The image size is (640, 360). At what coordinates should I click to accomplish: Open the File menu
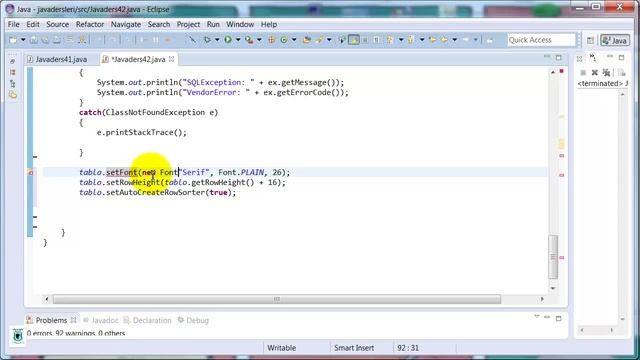point(13,24)
